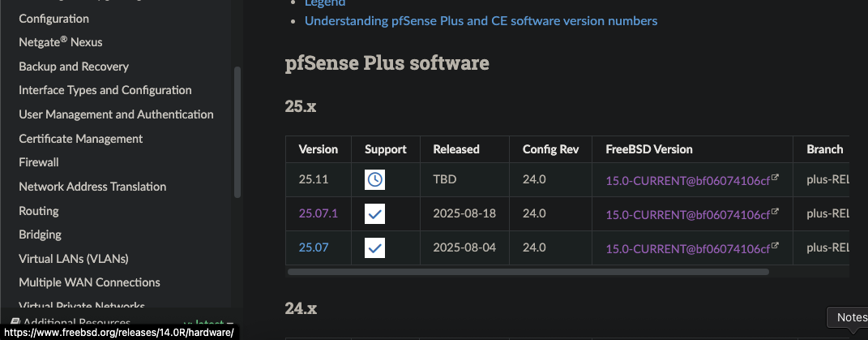Open Backup and Recovery sidebar entry

point(74,67)
